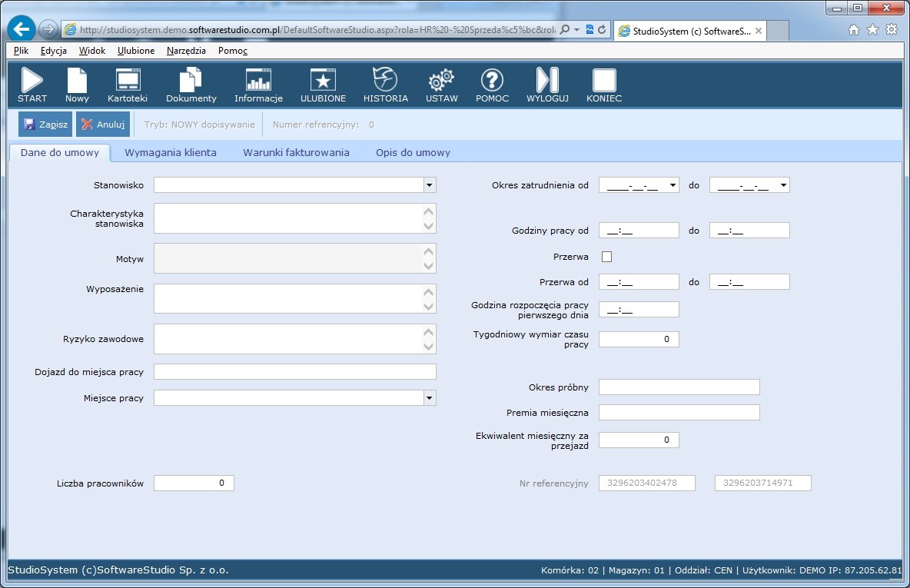
Task: Open the Okres zatrudnienia do date picker
Action: (783, 185)
